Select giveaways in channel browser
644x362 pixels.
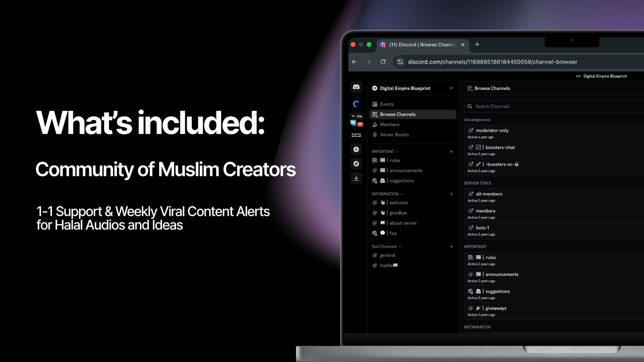(x=553, y=311)
